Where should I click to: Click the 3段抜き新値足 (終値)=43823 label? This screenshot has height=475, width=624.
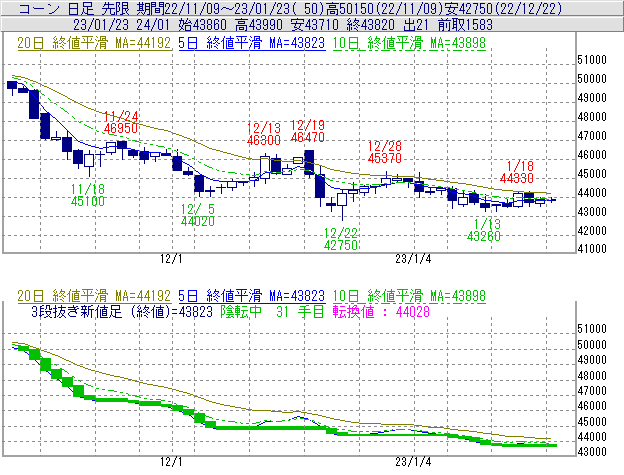click(122, 311)
